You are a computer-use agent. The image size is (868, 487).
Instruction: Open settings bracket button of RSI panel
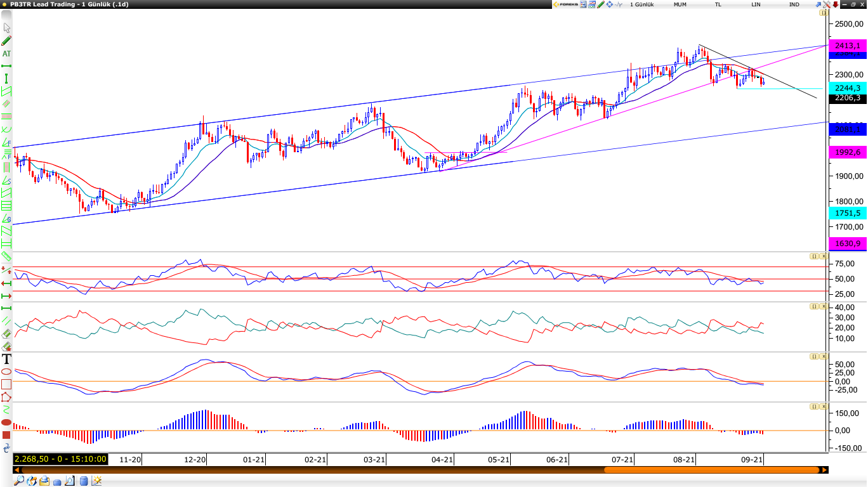tap(813, 256)
